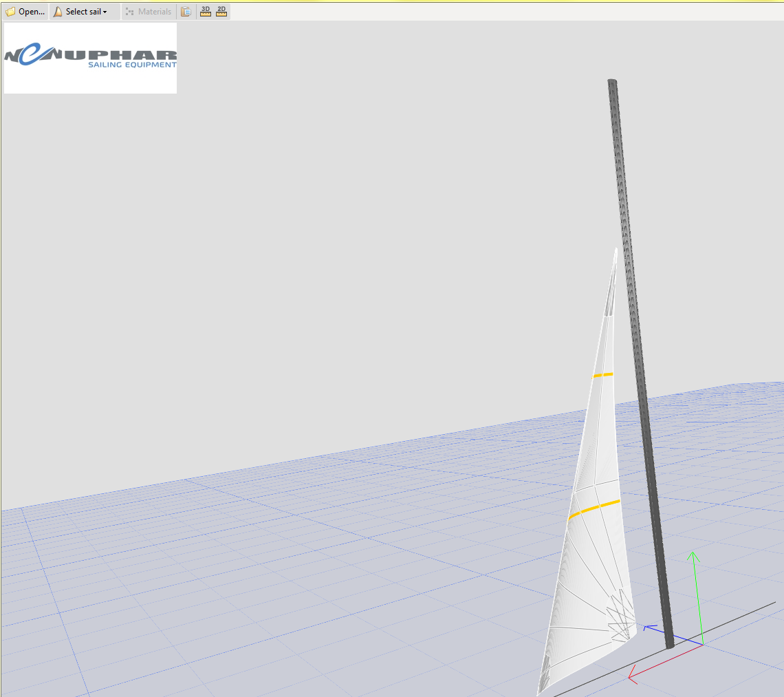Click the Nenuphar Sailing Equipment logo

90,58
